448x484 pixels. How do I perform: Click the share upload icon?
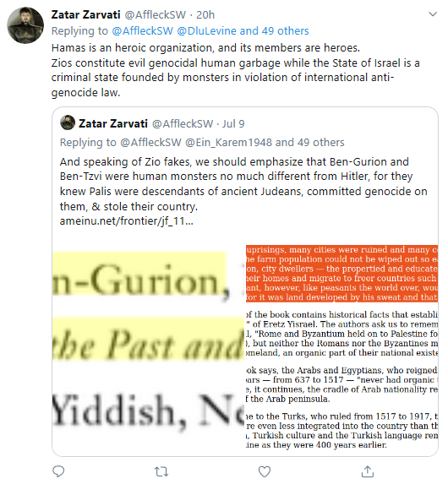pos(368,471)
